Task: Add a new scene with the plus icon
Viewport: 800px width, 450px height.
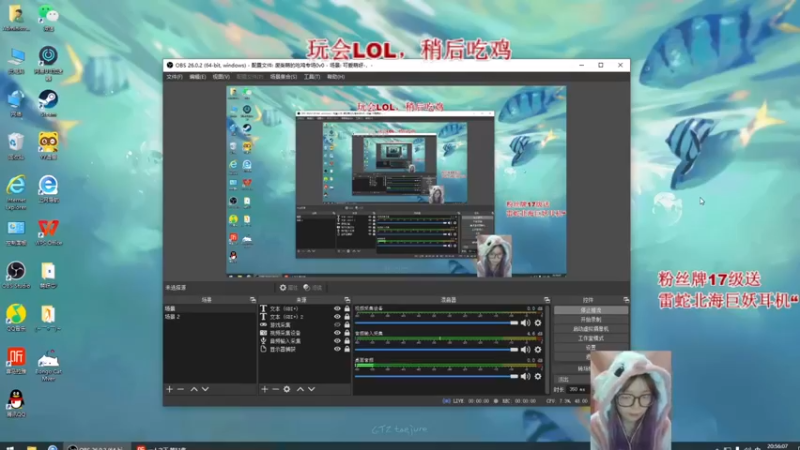Action: click(x=169, y=389)
